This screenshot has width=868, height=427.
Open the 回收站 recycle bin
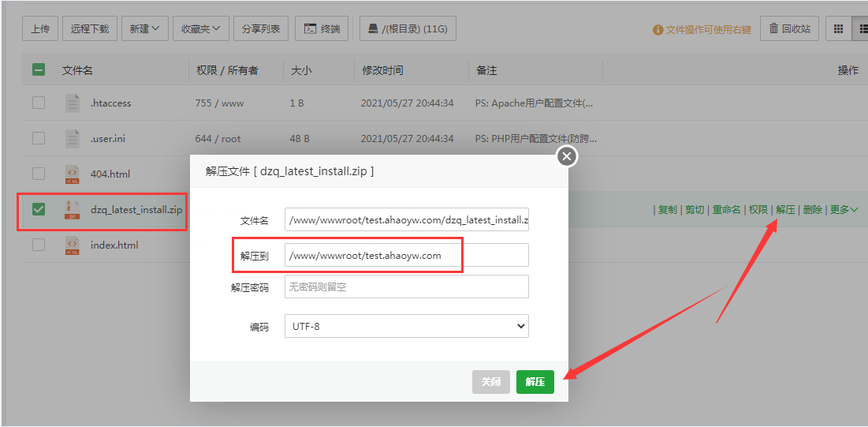pos(789,29)
